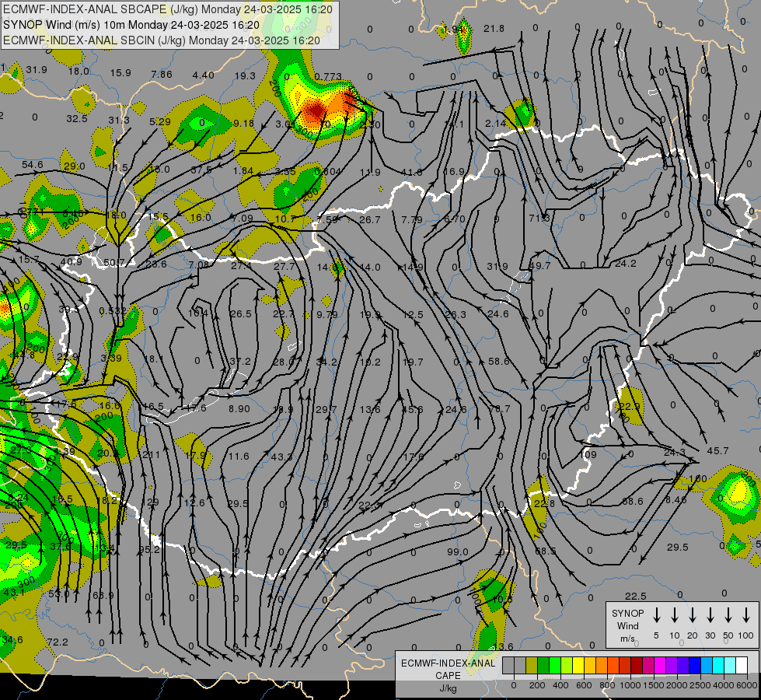
Task: Click the SBCIN title line at top
Action: pos(162,40)
